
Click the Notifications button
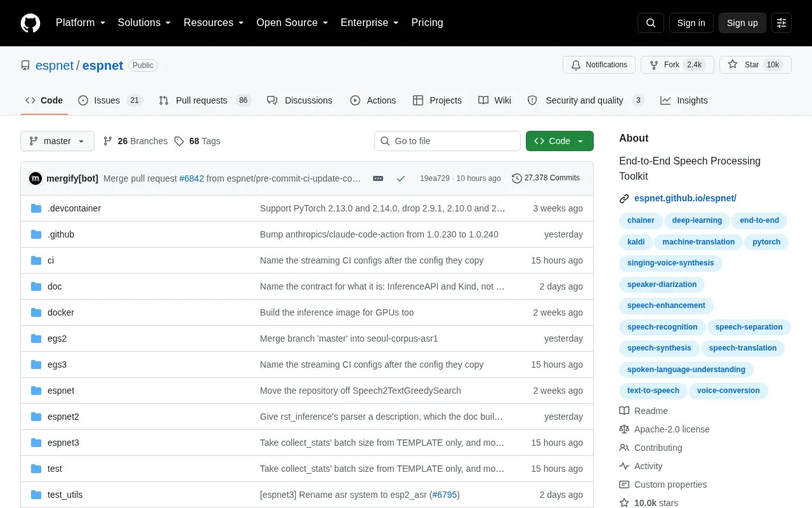(x=599, y=65)
